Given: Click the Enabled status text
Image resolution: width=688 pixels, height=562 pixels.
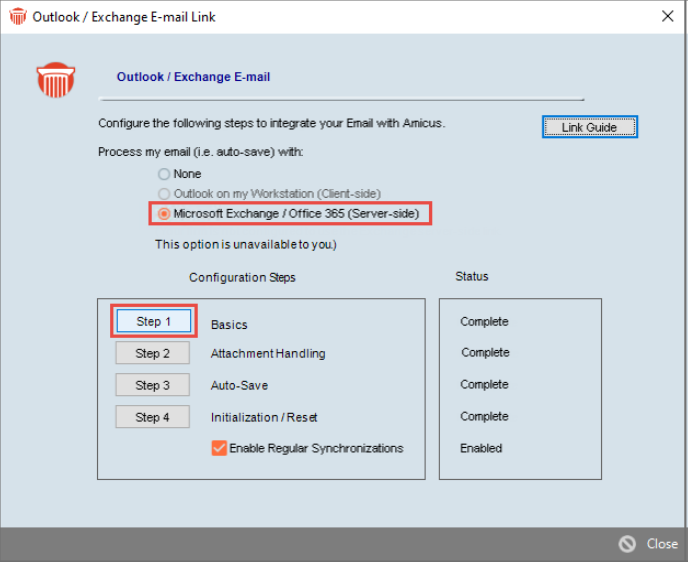Looking at the screenshot, I should click(x=481, y=448).
